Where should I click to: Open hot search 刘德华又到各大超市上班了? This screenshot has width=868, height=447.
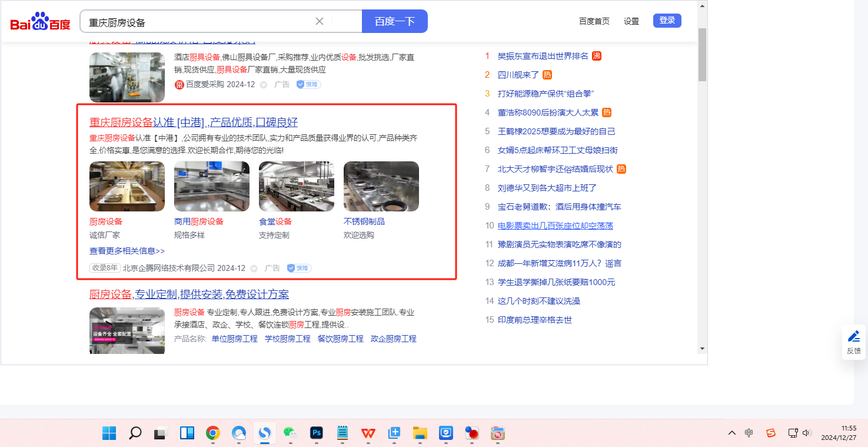click(547, 188)
